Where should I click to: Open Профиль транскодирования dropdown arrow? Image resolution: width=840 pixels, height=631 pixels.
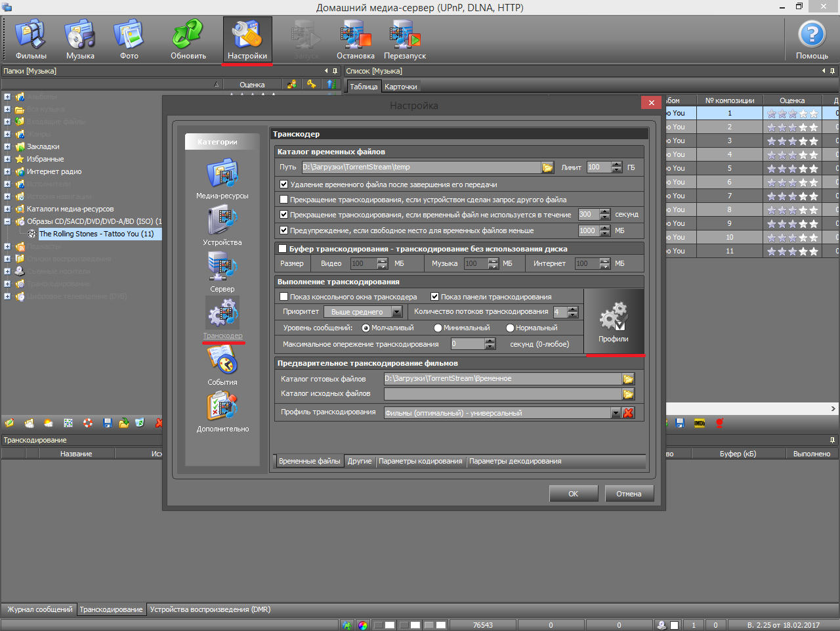[x=616, y=413]
